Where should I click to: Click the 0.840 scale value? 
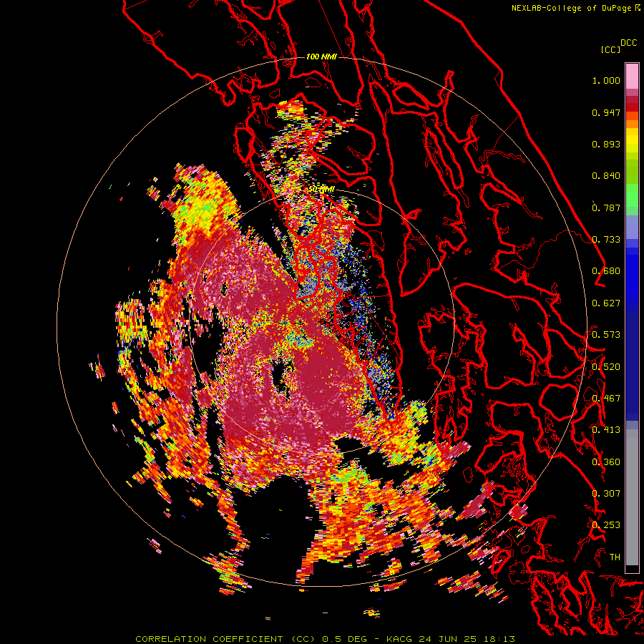(606, 176)
